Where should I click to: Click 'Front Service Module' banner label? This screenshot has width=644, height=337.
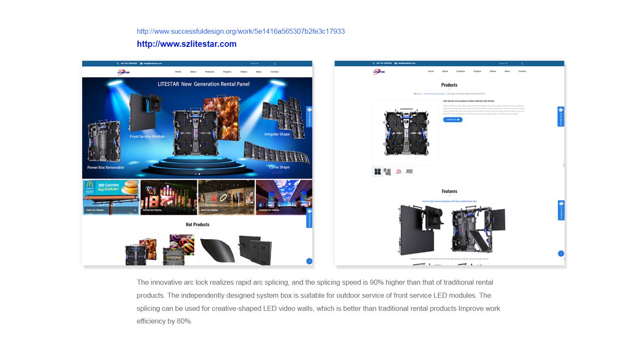point(147,136)
